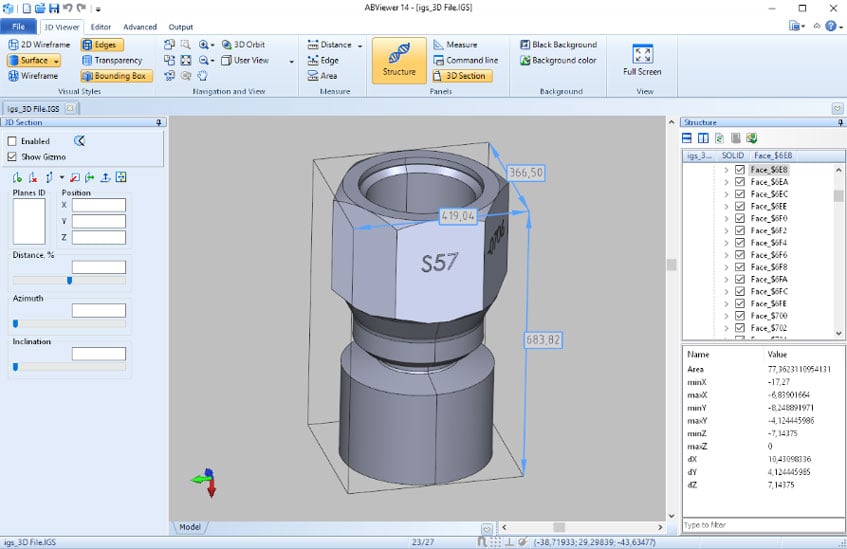Switch to the Output ribbon tab
This screenshot has height=549, width=847.
pos(180,26)
